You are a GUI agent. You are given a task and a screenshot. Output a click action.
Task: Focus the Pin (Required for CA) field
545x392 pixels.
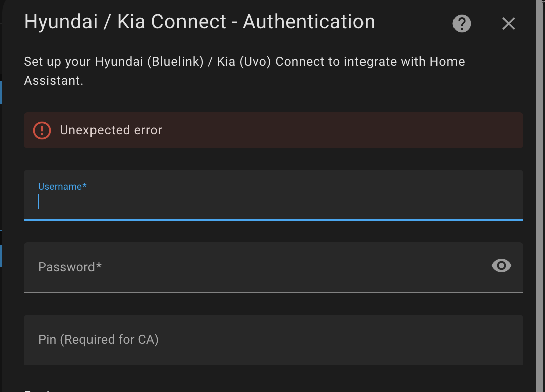coord(274,340)
